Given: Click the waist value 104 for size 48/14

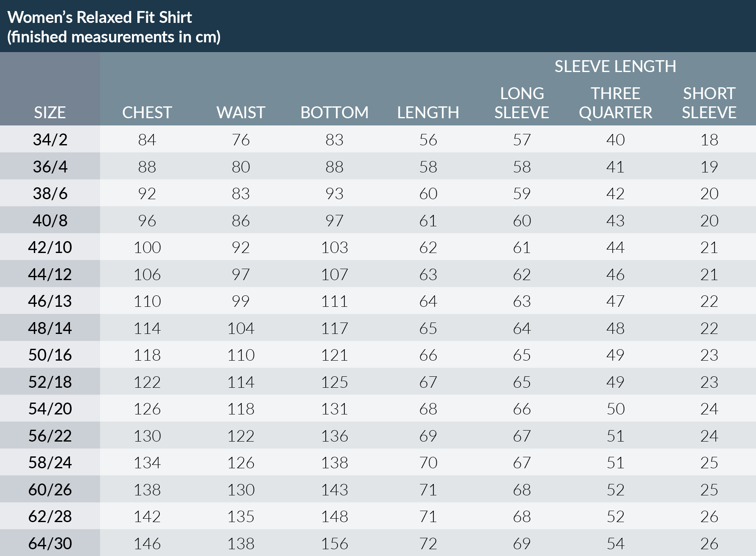Looking at the screenshot, I should pos(241,328).
